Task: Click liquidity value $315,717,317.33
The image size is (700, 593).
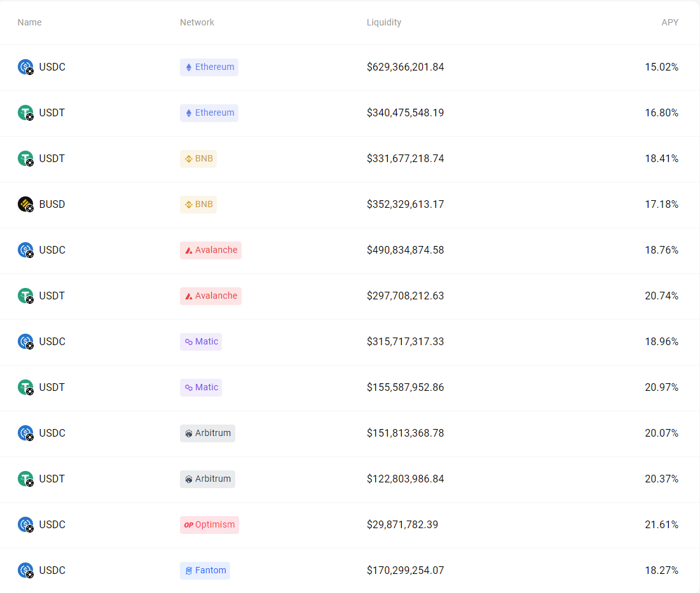Action: pyautogui.click(x=406, y=342)
